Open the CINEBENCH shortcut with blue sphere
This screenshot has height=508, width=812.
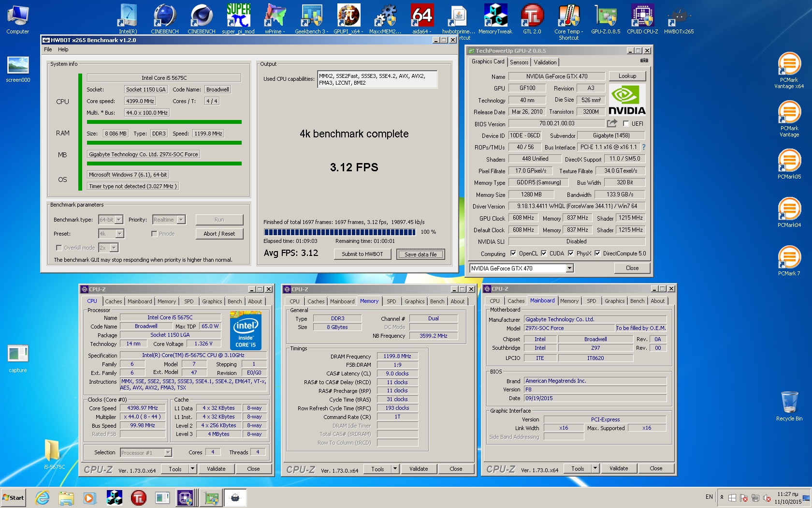click(165, 19)
